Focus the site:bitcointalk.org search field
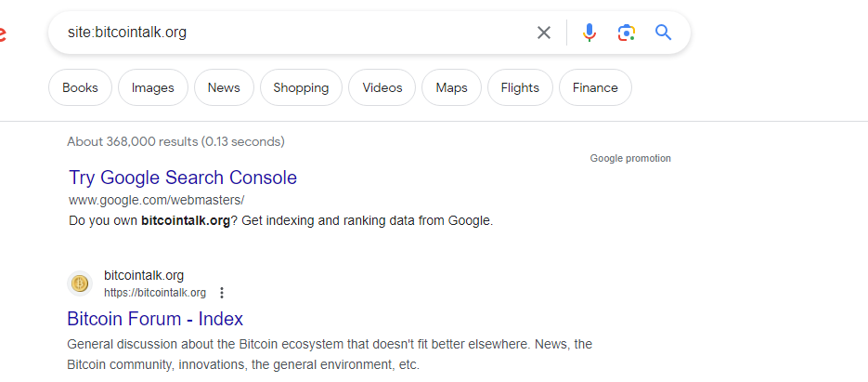Screen dimensions: 868x382 pyautogui.click(x=299, y=33)
